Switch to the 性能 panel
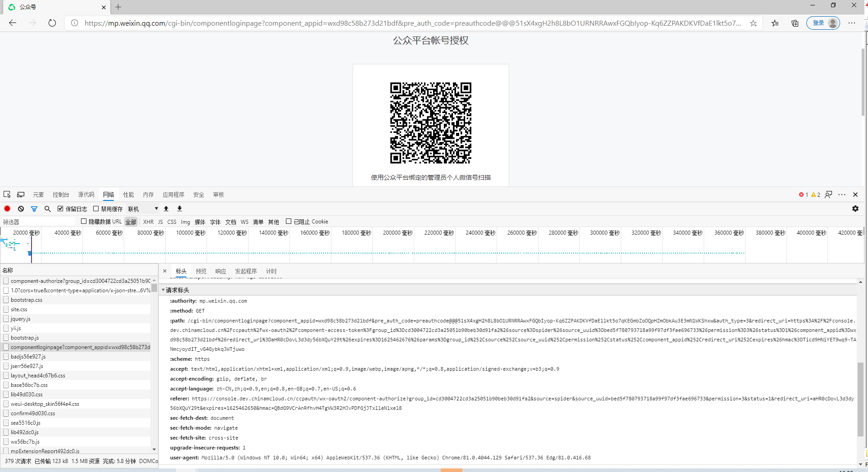Image resolution: width=868 pixels, height=472 pixels. 129,195
